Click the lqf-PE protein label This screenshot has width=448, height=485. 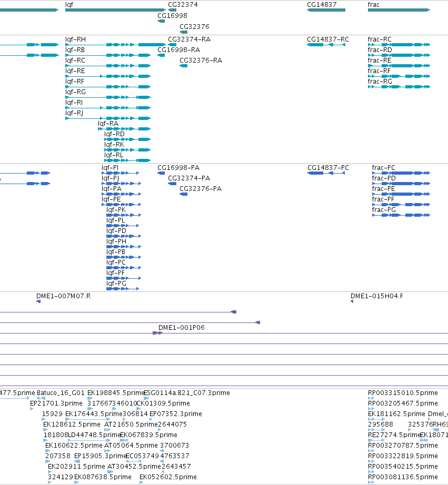[x=111, y=199]
